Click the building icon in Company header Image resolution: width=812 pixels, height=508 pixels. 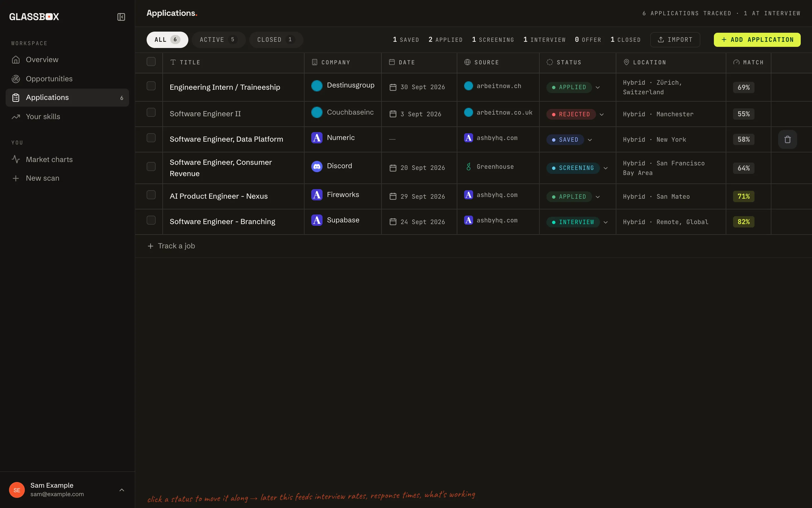coord(314,62)
